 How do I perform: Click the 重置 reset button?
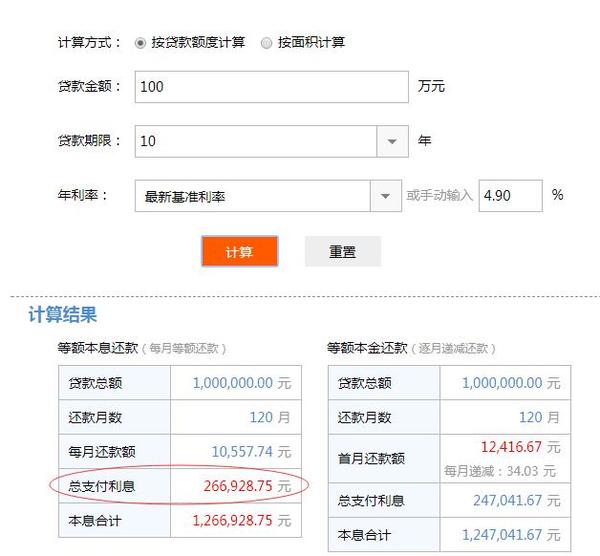click(343, 251)
